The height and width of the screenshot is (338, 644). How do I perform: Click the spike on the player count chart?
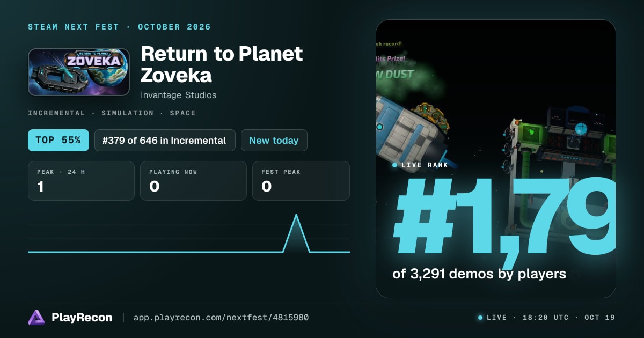pyautogui.click(x=296, y=233)
